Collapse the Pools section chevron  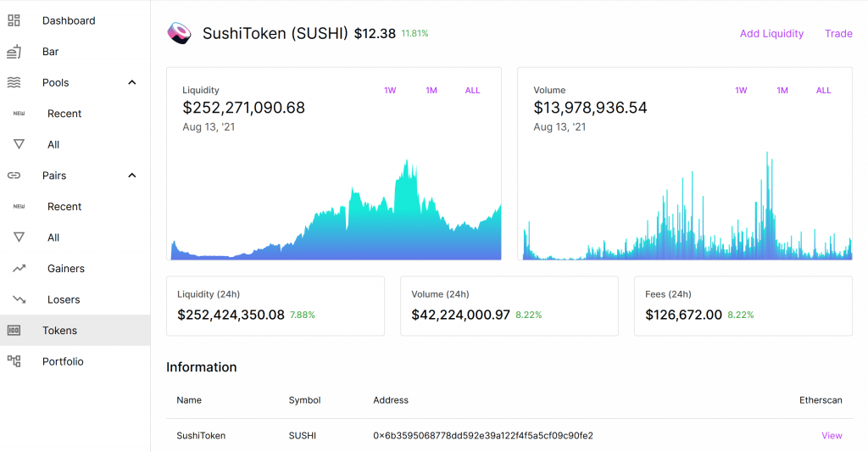click(131, 82)
